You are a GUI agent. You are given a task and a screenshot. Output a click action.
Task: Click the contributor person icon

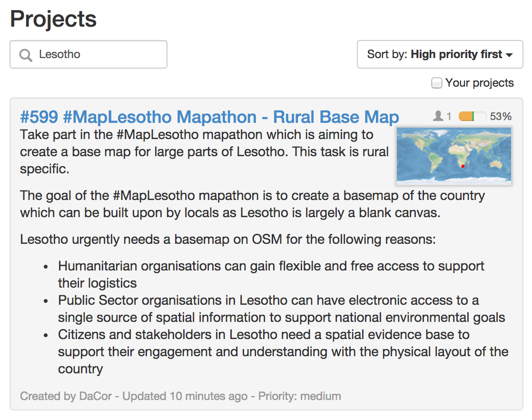coord(438,116)
